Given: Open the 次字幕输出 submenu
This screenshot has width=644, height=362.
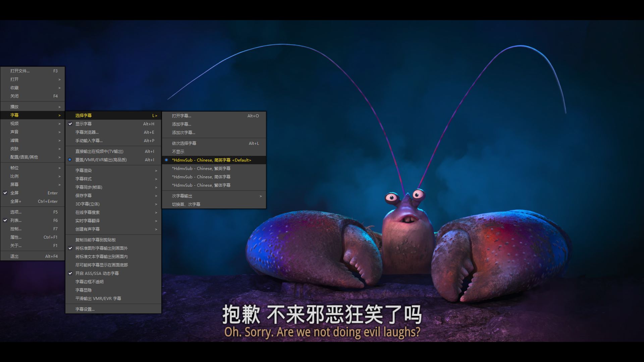Looking at the screenshot, I should tap(181, 196).
